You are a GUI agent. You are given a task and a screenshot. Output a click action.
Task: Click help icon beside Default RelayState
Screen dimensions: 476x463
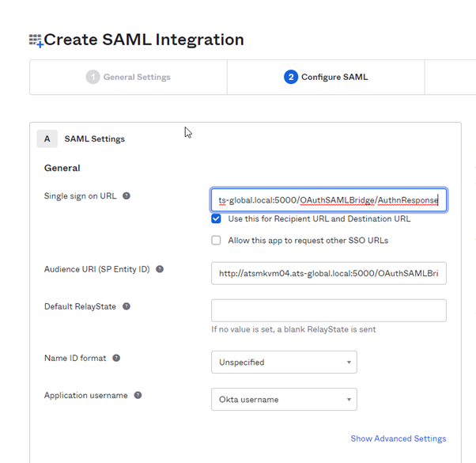point(127,306)
